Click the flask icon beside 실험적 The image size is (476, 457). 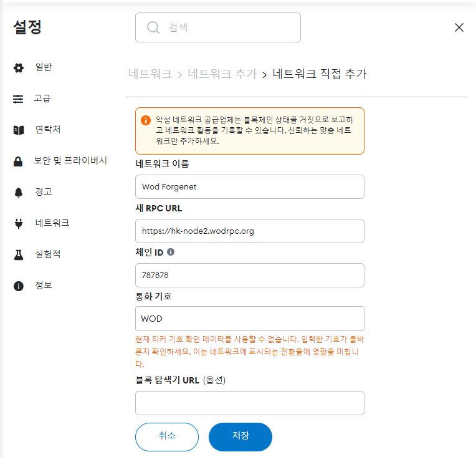(x=19, y=254)
